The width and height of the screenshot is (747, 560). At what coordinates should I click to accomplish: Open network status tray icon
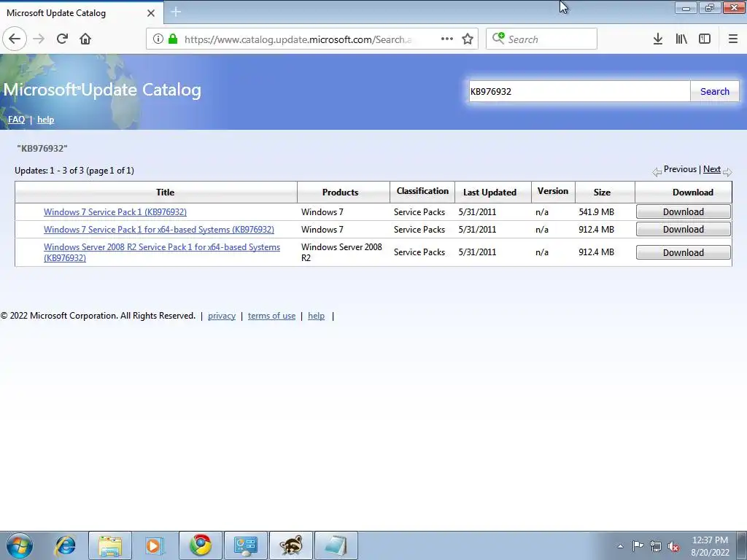(656, 546)
